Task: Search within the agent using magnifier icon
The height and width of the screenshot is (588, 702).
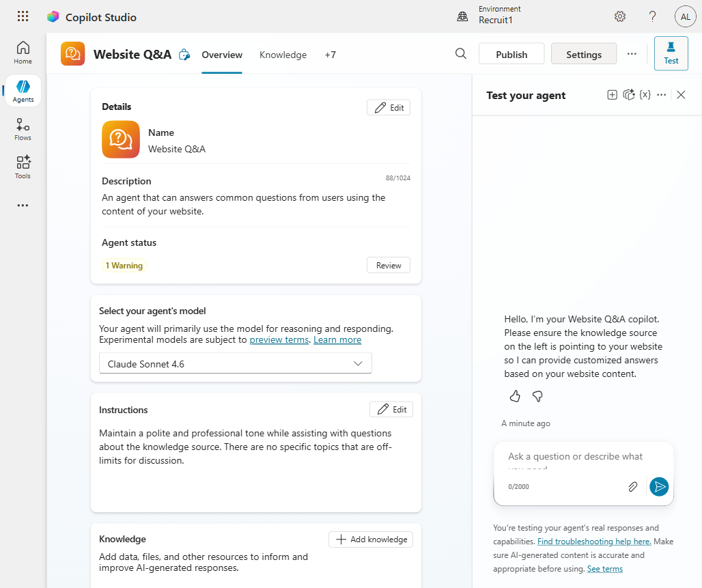Action: 461,54
